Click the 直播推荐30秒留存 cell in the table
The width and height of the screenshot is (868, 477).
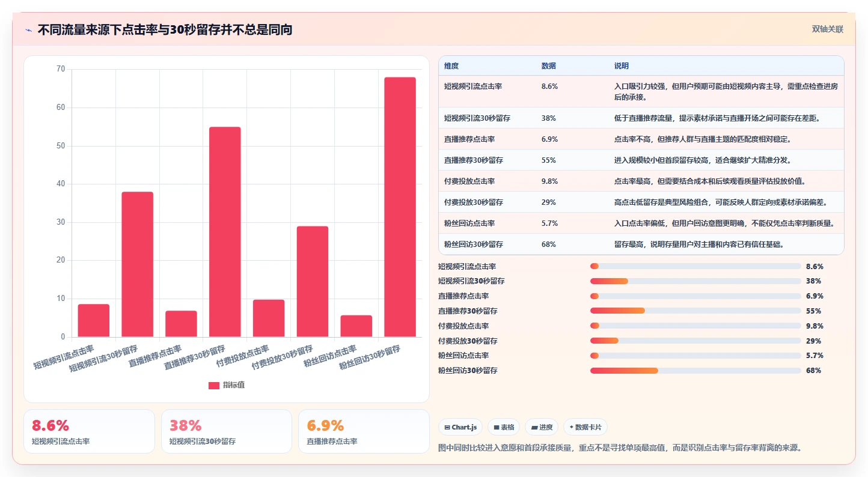click(x=474, y=160)
